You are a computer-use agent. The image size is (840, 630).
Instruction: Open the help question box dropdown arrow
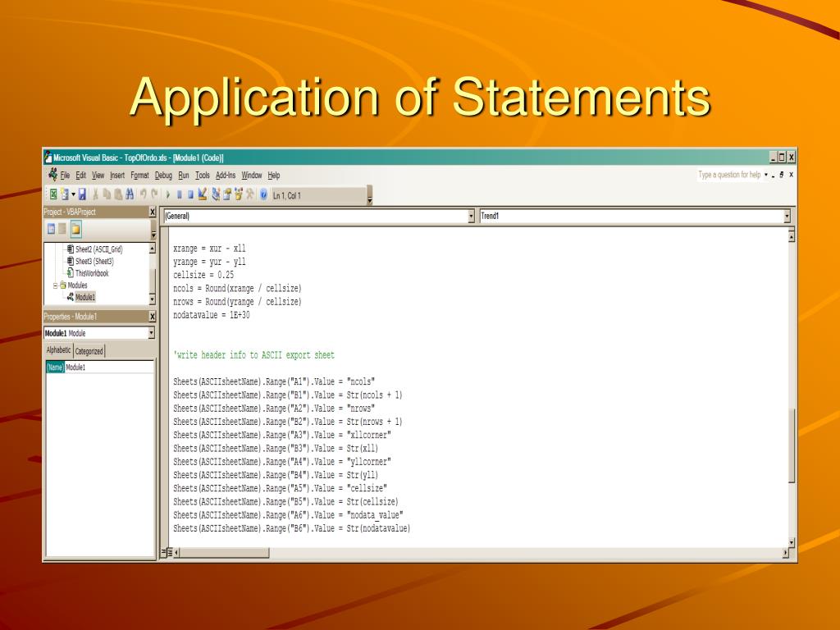(766, 175)
